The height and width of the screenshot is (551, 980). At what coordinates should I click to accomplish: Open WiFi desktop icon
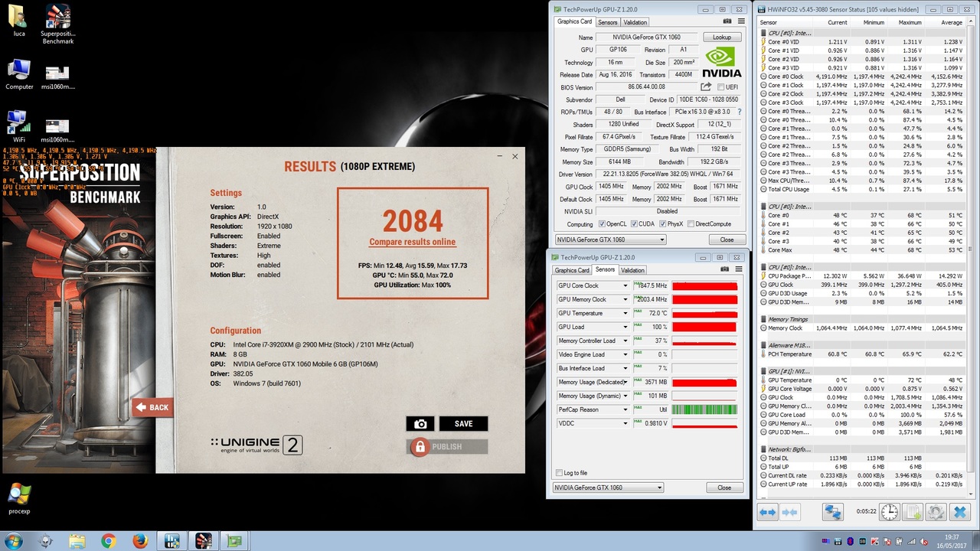point(19,127)
